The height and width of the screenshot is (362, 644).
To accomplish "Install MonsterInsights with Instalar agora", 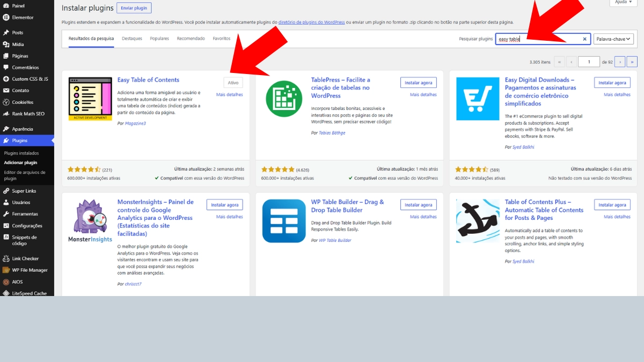I will point(225,205).
